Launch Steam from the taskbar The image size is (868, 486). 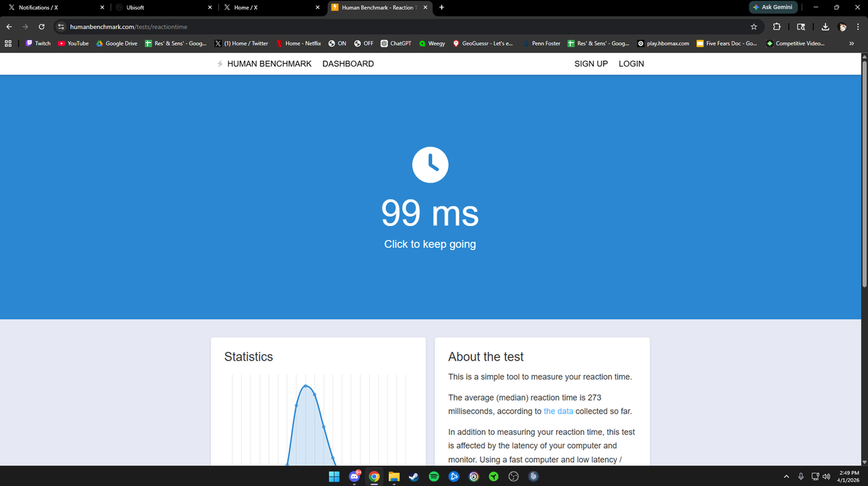pos(414,477)
